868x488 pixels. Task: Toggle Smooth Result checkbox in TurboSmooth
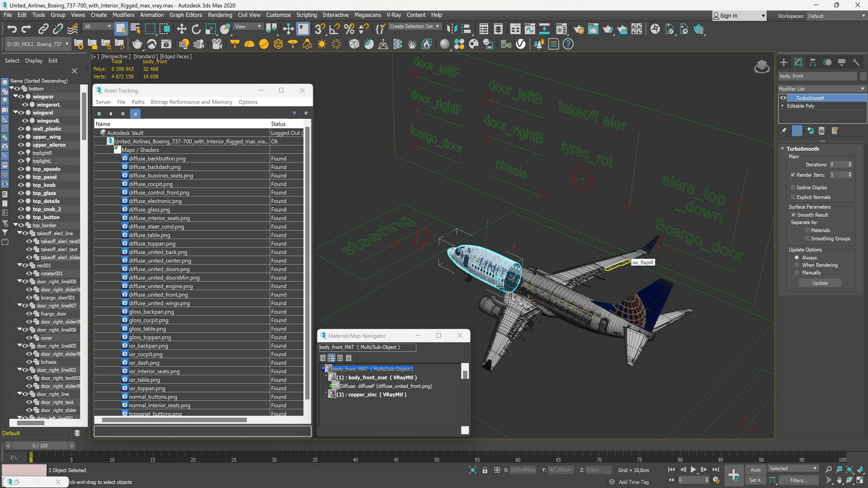point(793,215)
